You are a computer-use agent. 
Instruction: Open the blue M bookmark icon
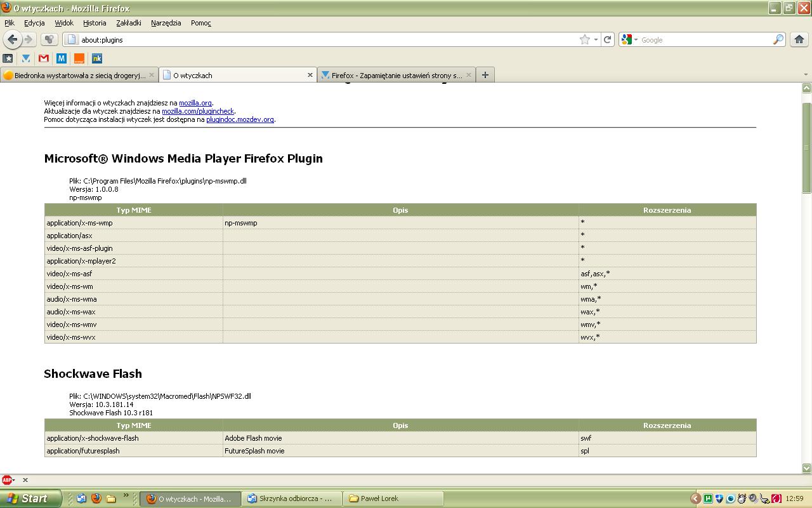coord(62,58)
